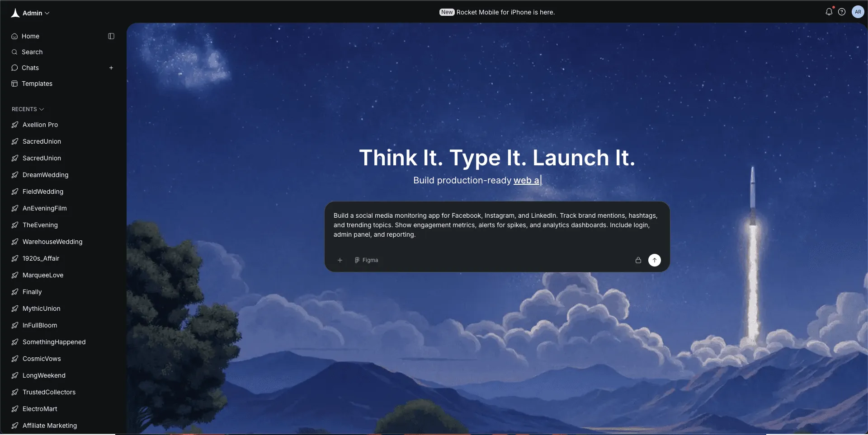This screenshot has width=868, height=435.
Task: Open SomethingHappened project
Action: [54, 342]
